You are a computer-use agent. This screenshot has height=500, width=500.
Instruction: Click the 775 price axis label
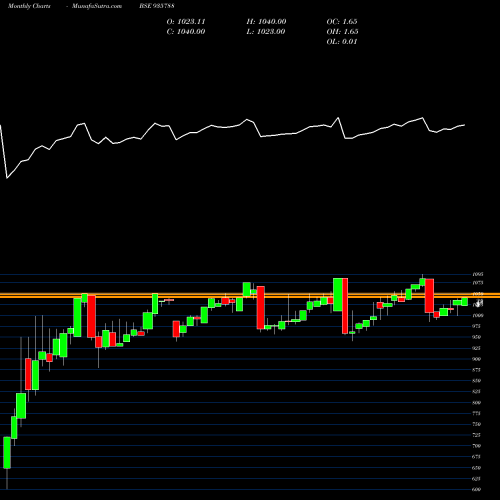point(477,413)
